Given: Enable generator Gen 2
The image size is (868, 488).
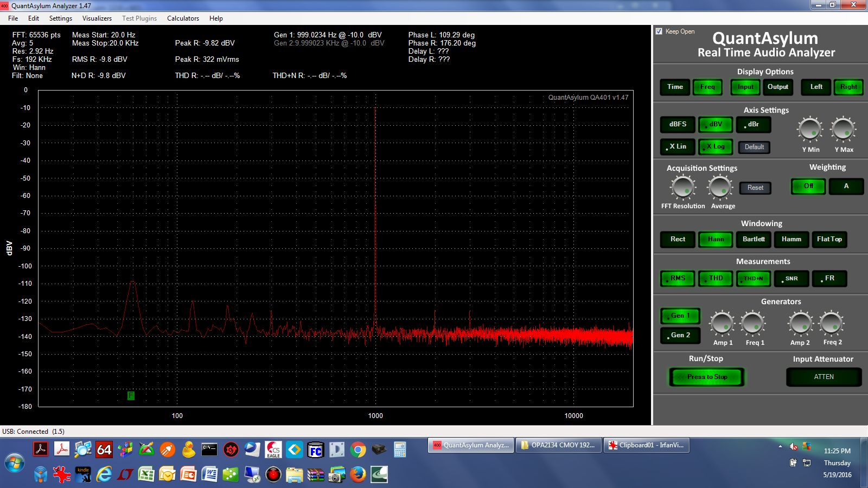Looking at the screenshot, I should 680,335.
